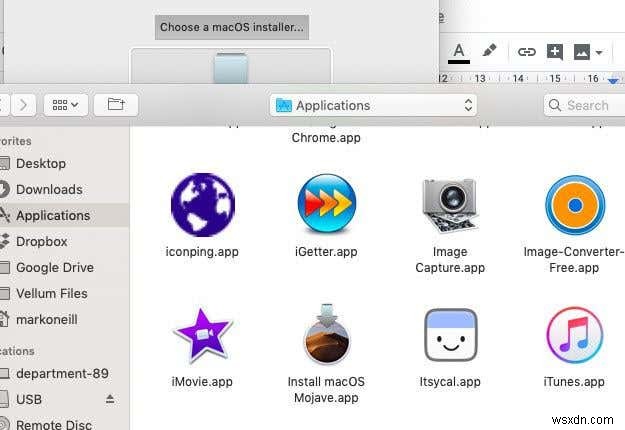Eject the USB drive

pyautogui.click(x=110, y=399)
